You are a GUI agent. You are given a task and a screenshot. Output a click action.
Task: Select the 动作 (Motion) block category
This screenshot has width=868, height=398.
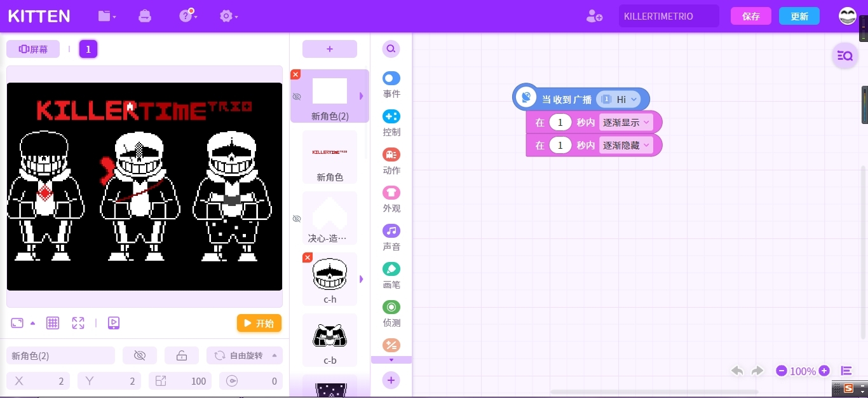click(391, 161)
